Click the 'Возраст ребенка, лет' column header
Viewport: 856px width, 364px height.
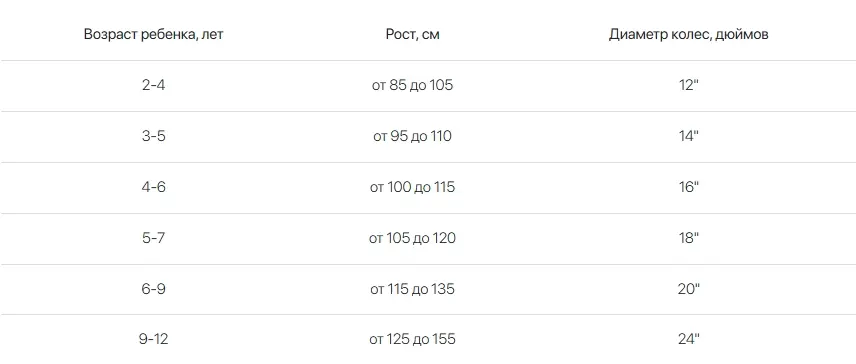coord(153,34)
